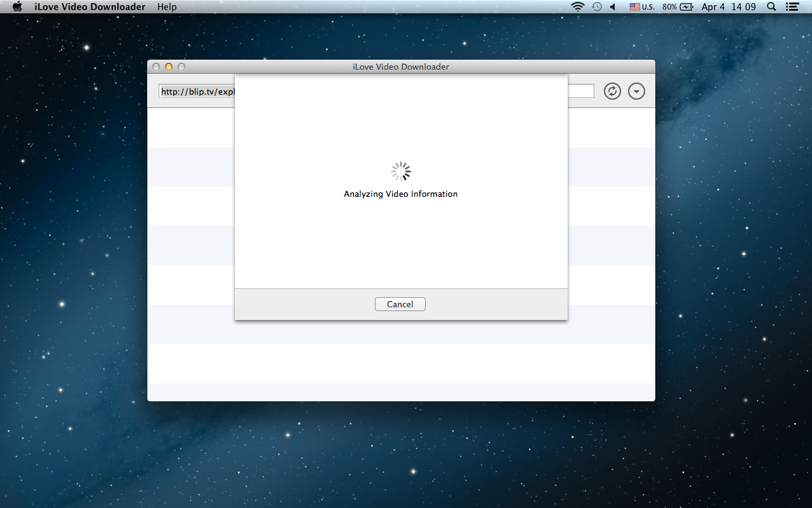The image size is (812, 508).
Task: Click the date and time clock
Action: [729, 7]
